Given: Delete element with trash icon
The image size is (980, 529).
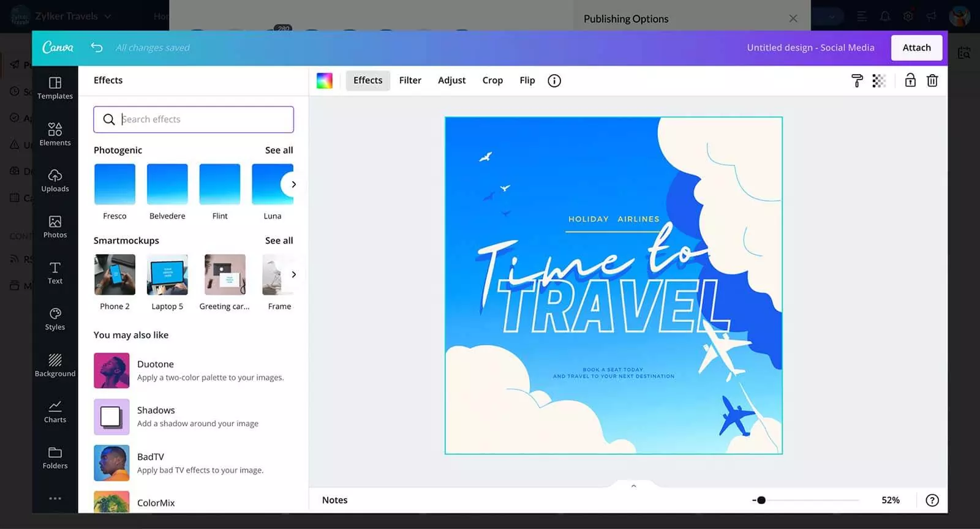Looking at the screenshot, I should 932,80.
